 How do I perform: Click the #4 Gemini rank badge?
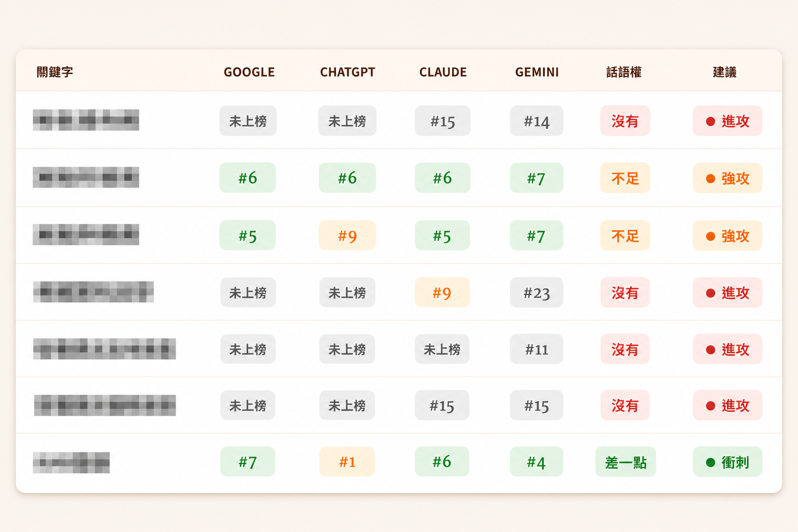[x=537, y=462]
